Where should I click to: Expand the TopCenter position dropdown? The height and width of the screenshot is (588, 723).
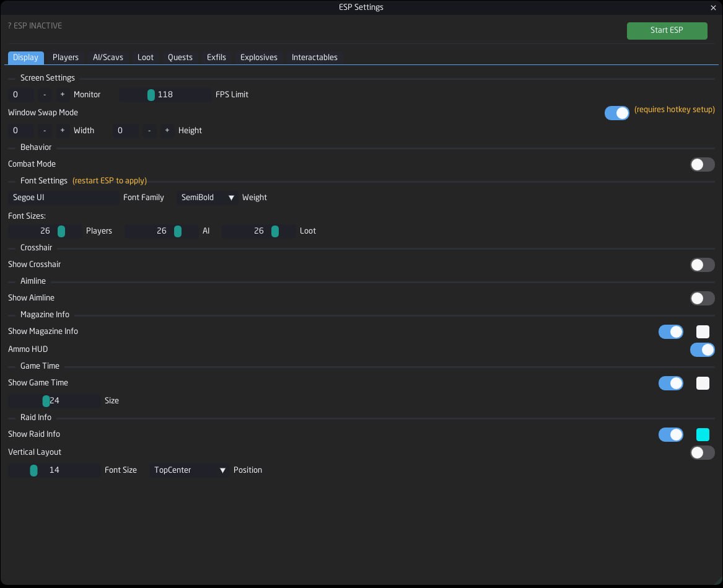click(190, 470)
